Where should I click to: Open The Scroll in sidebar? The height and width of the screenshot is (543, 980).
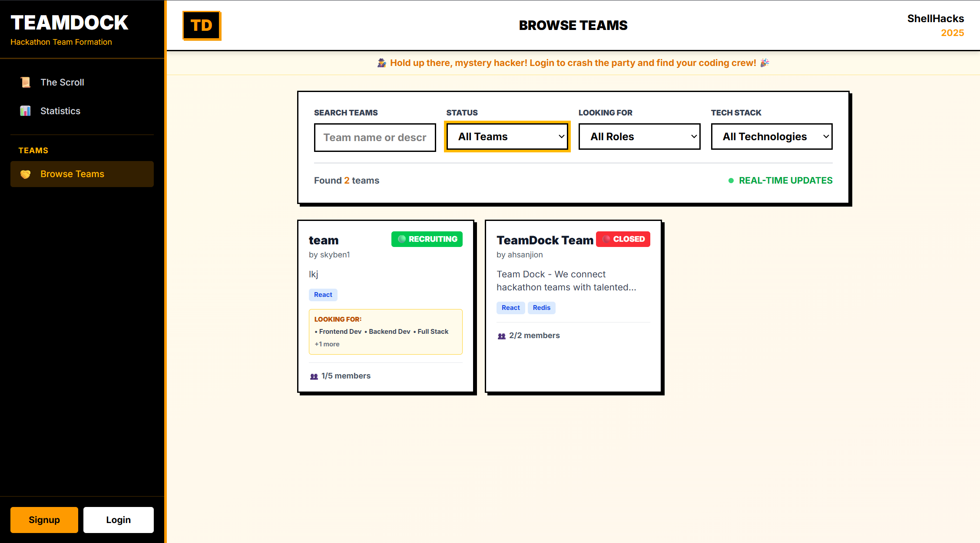click(x=62, y=82)
